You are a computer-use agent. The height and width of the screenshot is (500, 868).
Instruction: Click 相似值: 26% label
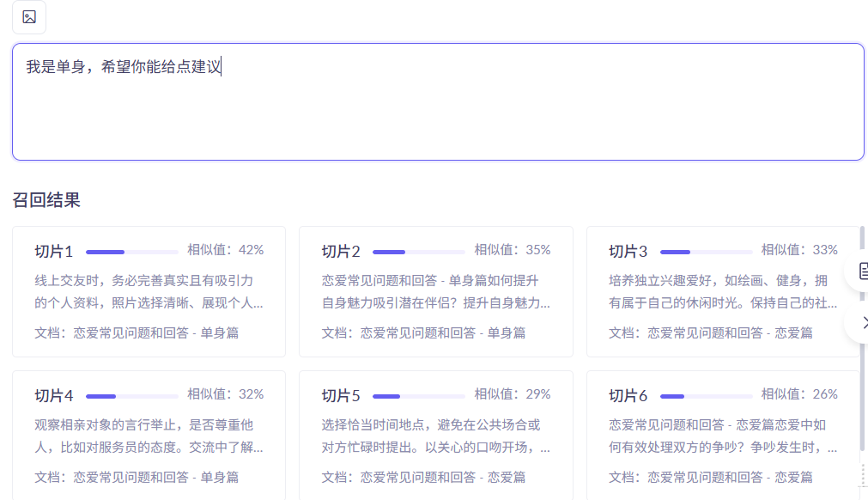(x=799, y=394)
